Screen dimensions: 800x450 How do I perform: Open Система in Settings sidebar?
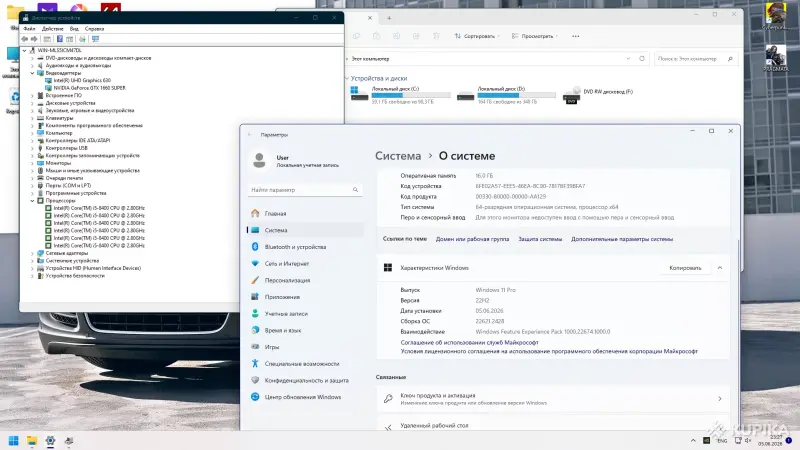[x=305, y=230]
